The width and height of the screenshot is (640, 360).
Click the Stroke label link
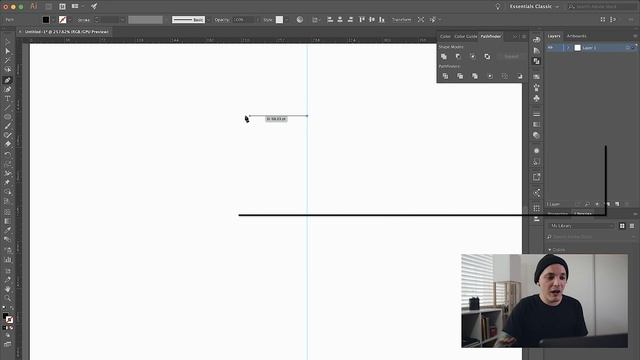click(x=84, y=20)
